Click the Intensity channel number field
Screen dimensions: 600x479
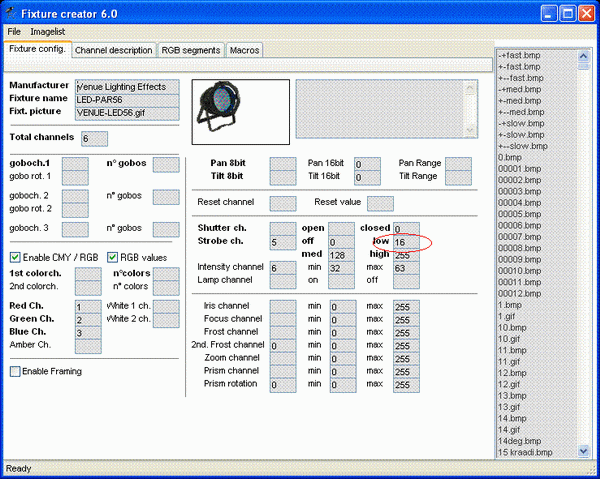[x=283, y=268]
